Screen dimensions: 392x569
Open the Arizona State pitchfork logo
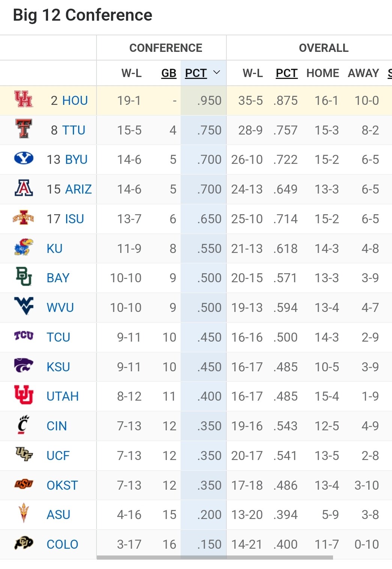[x=24, y=513]
